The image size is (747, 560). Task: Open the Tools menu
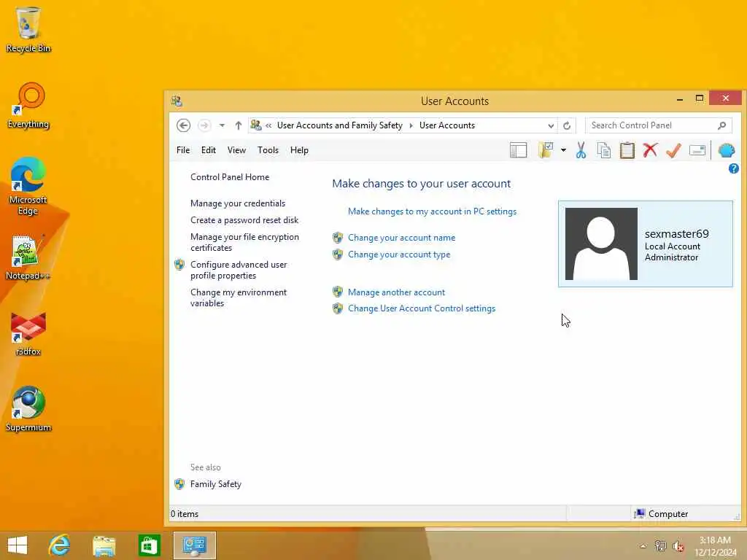pos(268,150)
